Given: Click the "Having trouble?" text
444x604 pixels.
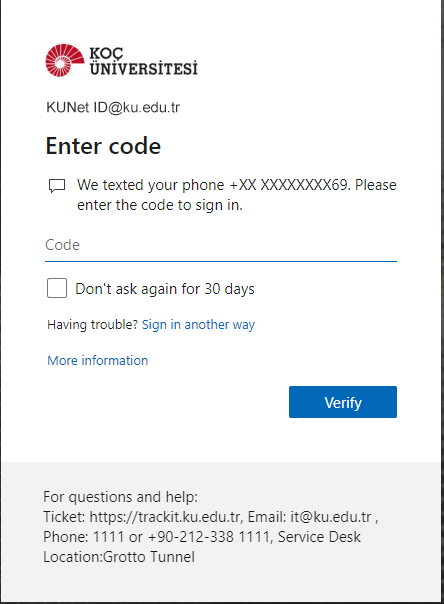Looking at the screenshot, I should pyautogui.click(x=92, y=325).
